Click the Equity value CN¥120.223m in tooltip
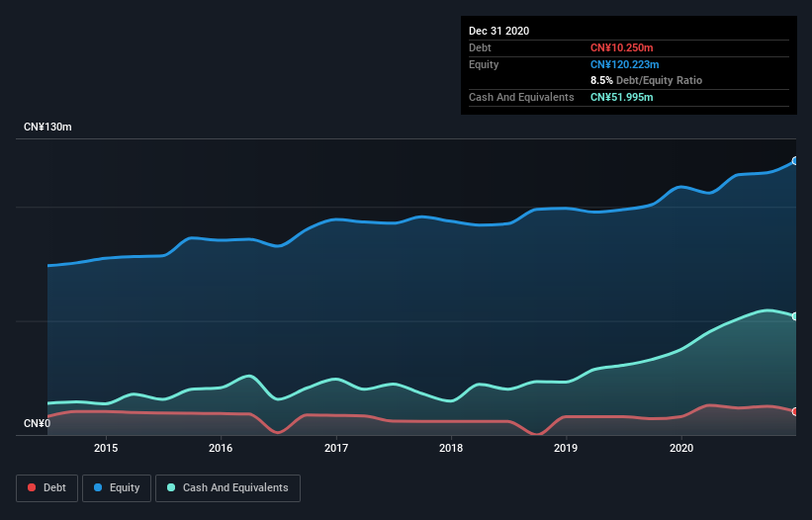This screenshot has width=812, height=520. 624,64
